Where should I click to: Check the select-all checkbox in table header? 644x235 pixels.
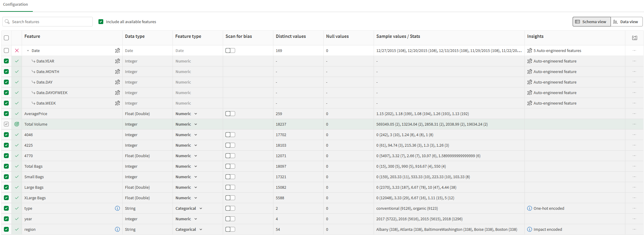point(6,38)
